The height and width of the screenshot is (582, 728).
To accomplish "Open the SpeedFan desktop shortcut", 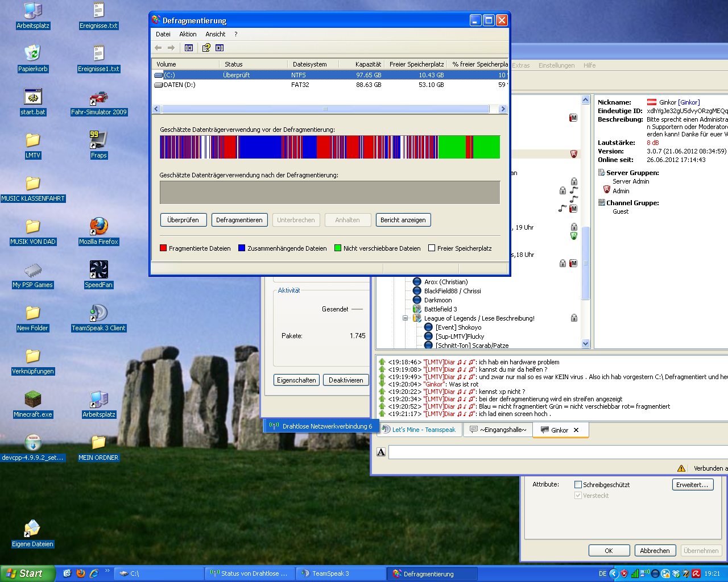I will (x=98, y=270).
